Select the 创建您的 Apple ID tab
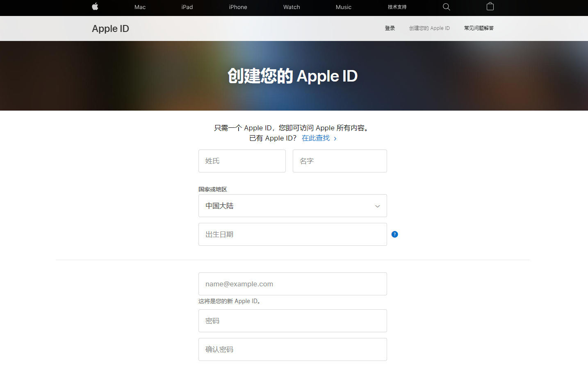 coord(429,28)
